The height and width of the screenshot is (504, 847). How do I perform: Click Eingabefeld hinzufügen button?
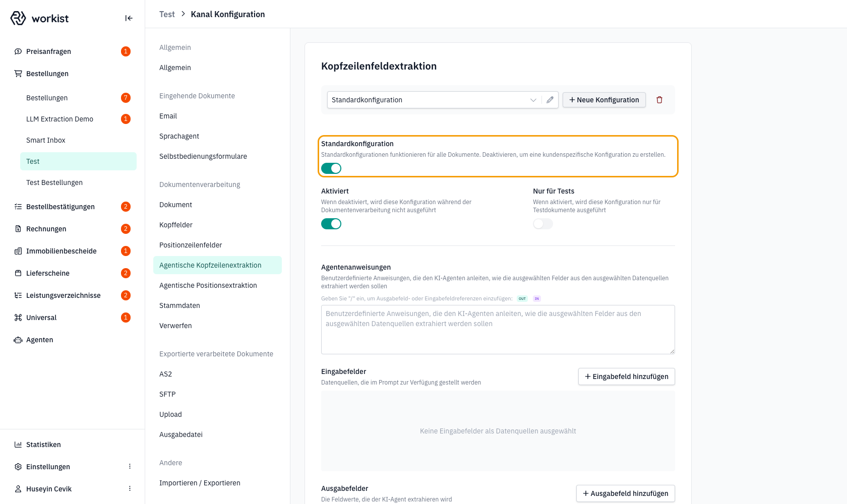(626, 376)
